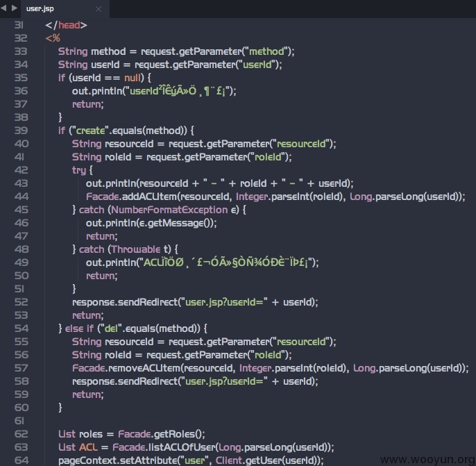The height and width of the screenshot is (466, 476).
Task: Click return statement on line 50
Action: click(101, 276)
